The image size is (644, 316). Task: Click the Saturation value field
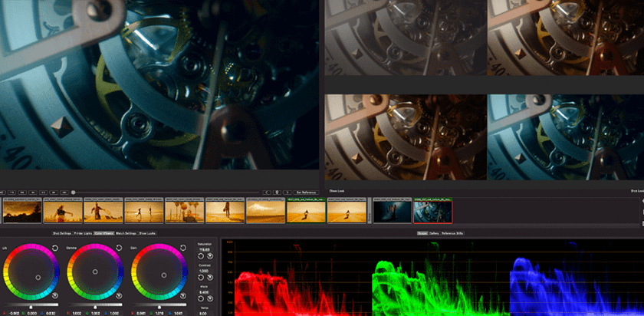[205, 249]
